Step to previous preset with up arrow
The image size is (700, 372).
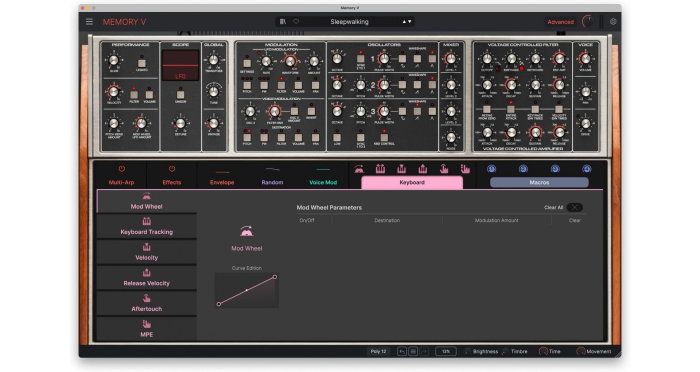click(x=404, y=21)
